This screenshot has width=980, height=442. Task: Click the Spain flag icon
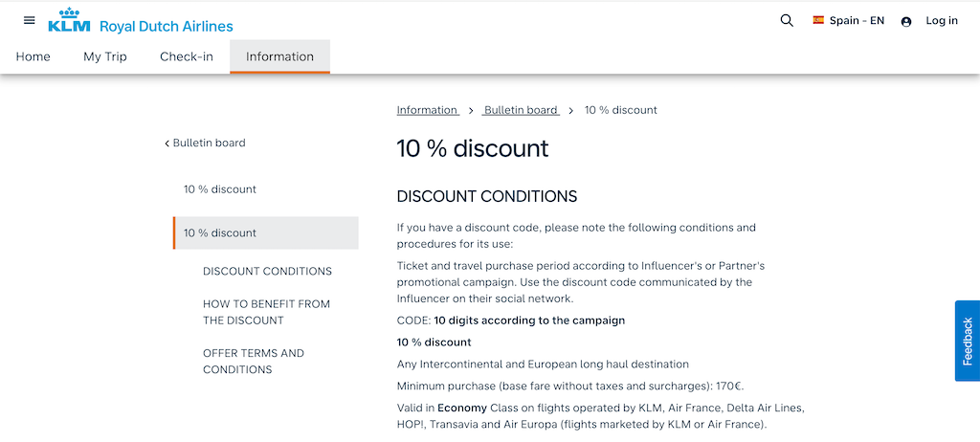coord(818,20)
